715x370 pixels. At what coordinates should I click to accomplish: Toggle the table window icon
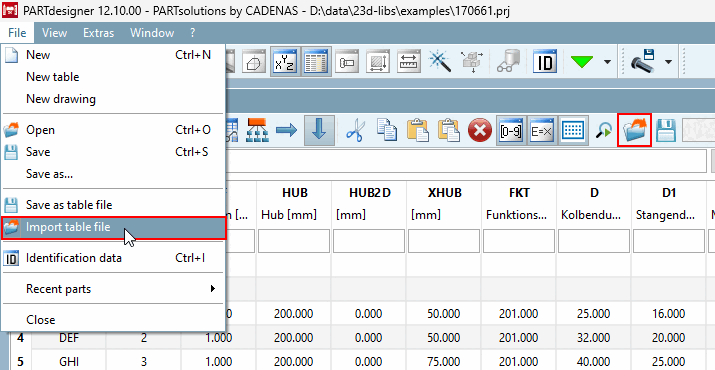pyautogui.click(x=315, y=62)
